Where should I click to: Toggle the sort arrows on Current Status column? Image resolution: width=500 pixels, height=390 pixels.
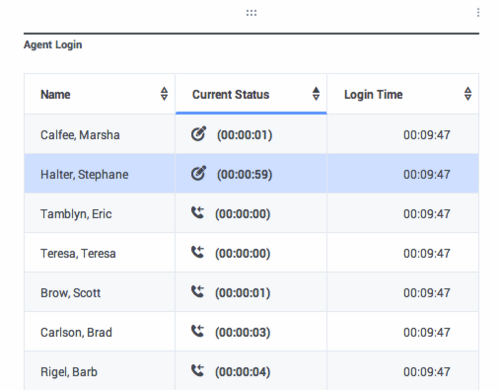coord(316,94)
